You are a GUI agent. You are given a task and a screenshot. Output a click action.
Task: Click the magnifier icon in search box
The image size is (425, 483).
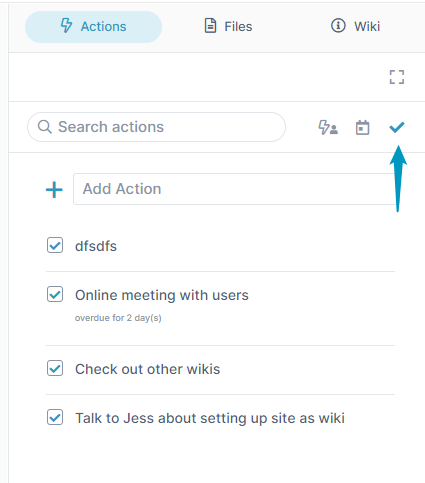pos(44,127)
